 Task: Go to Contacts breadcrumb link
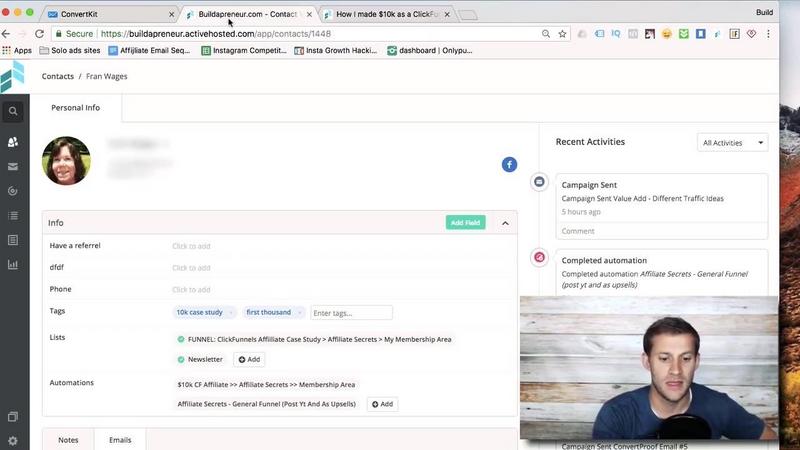(x=58, y=76)
